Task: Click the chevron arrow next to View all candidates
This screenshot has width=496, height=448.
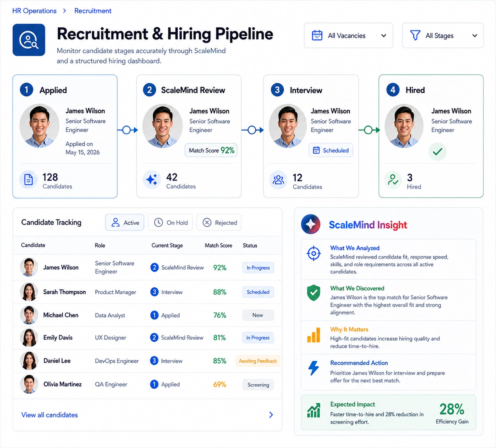Action: click(271, 415)
